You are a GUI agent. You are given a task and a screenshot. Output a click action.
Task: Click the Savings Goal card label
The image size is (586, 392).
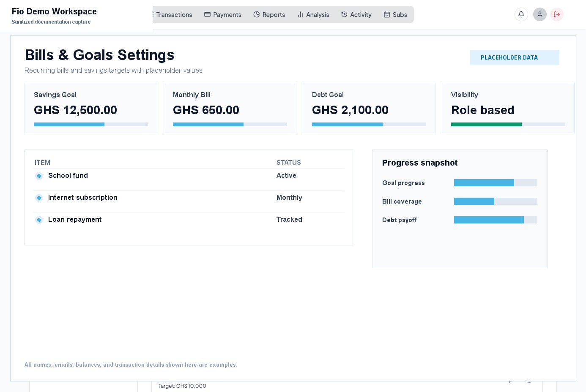pyautogui.click(x=55, y=95)
